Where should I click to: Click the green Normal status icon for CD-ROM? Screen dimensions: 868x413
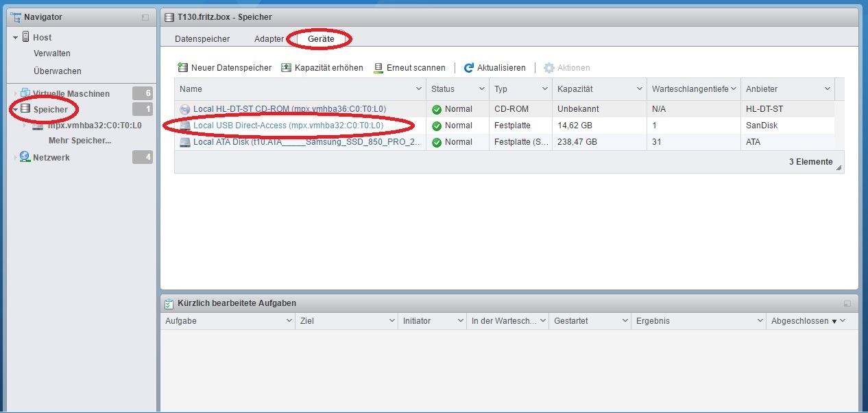point(437,109)
